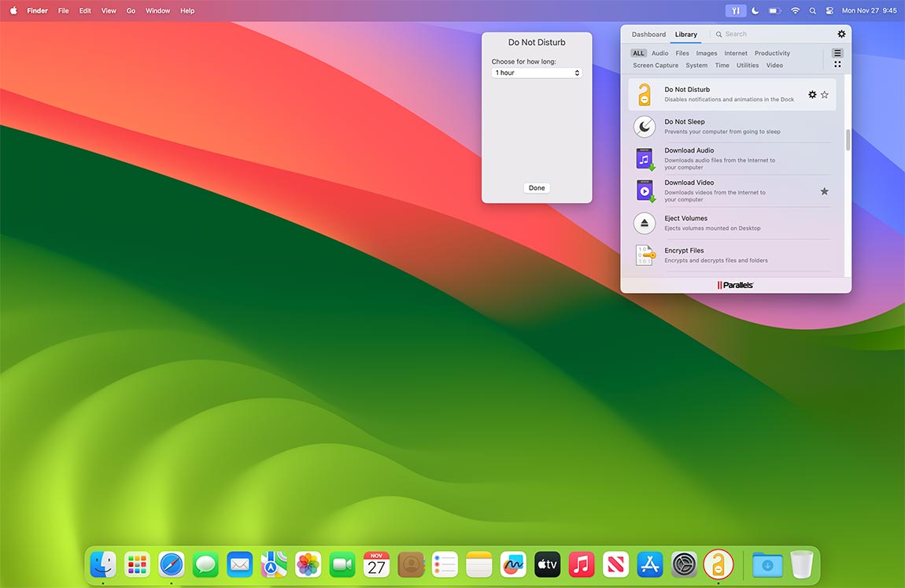This screenshot has width=905, height=588.
Task: Click the ALL category filter
Action: (637, 53)
